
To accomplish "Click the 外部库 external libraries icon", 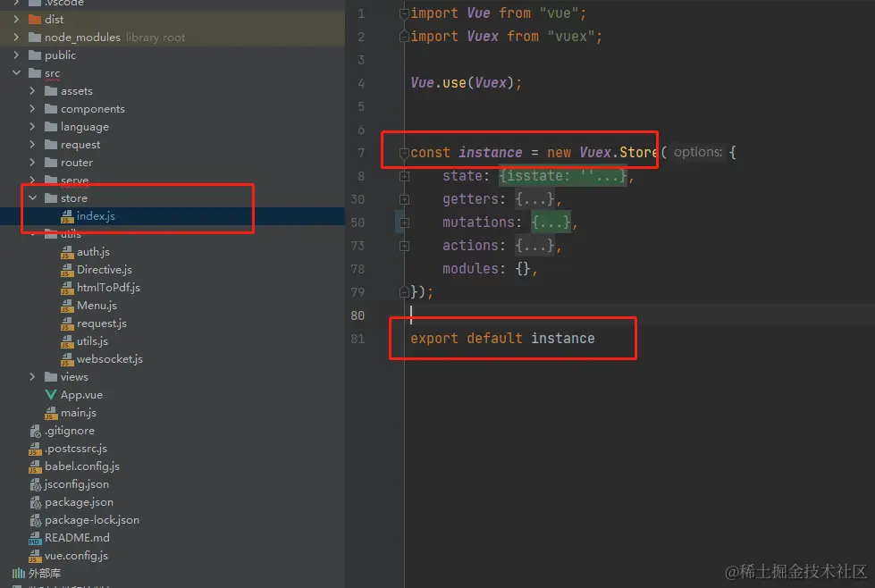I will pyautogui.click(x=19, y=574).
